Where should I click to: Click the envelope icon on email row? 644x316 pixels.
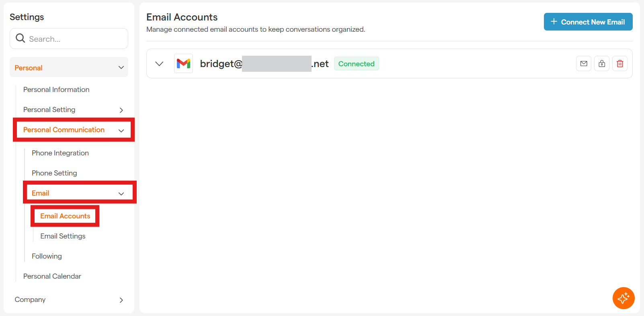tap(584, 63)
